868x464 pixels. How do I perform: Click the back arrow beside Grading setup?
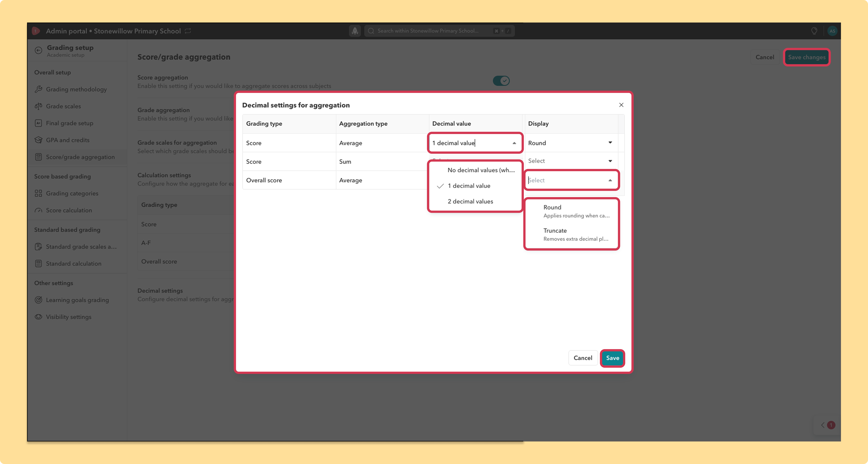coord(38,51)
